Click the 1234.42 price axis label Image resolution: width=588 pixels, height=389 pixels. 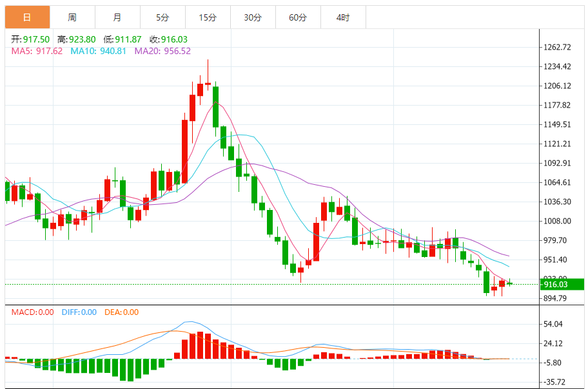tap(557, 67)
